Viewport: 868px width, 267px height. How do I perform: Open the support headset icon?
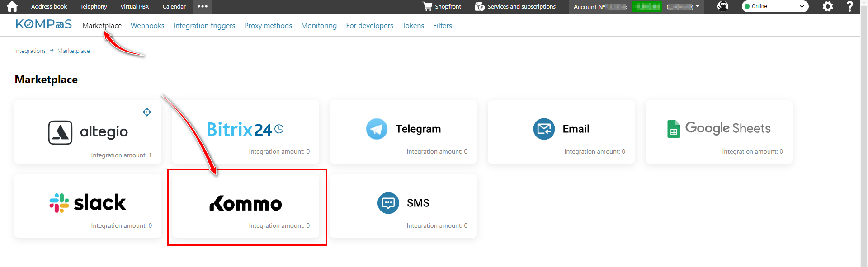tap(723, 6)
